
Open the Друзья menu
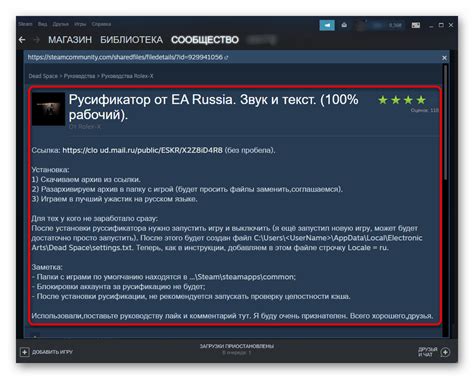pos(61,24)
